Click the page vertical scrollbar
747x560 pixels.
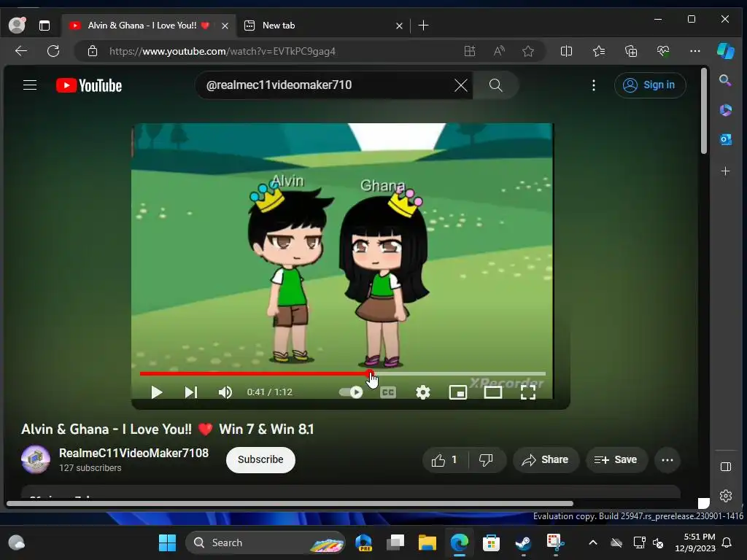[704, 112]
